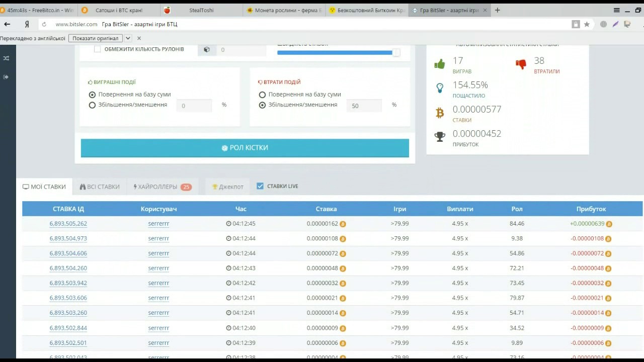Switch to the All Bets tab
The image size is (644, 362).
pyautogui.click(x=100, y=187)
